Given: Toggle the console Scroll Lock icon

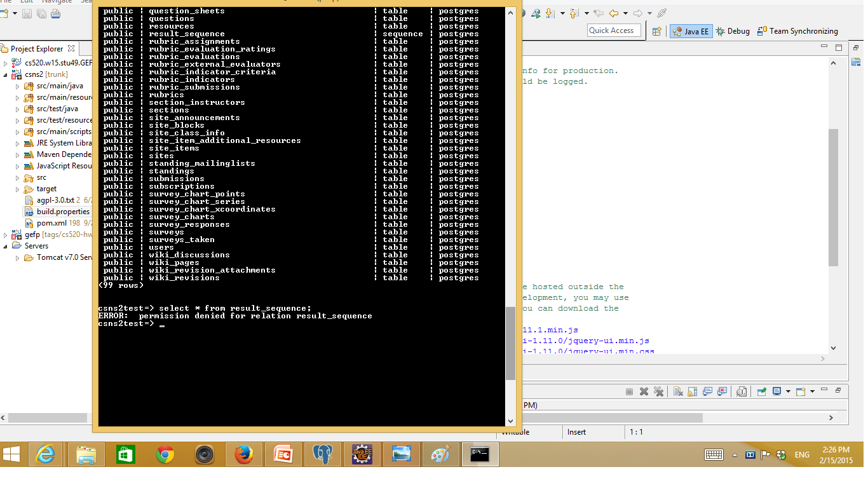Looking at the screenshot, I should (x=693, y=391).
